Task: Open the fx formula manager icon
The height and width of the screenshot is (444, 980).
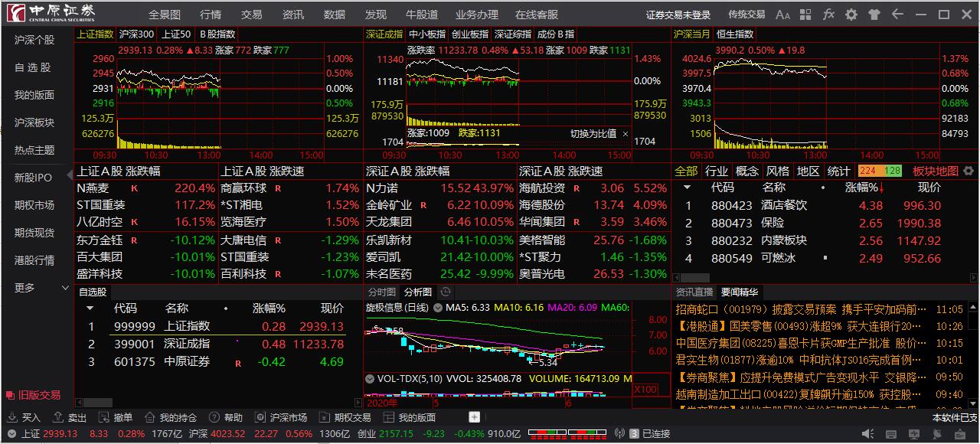Action: [828, 15]
